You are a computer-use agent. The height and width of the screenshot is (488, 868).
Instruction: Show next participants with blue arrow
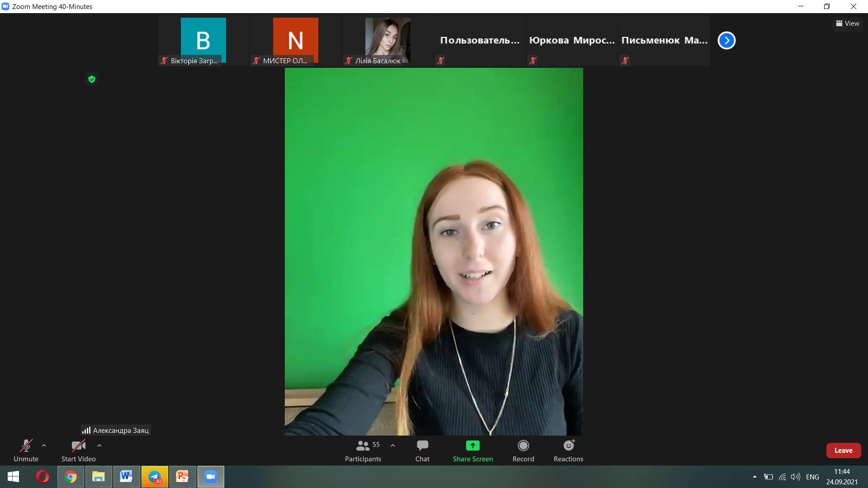pyautogui.click(x=726, y=41)
